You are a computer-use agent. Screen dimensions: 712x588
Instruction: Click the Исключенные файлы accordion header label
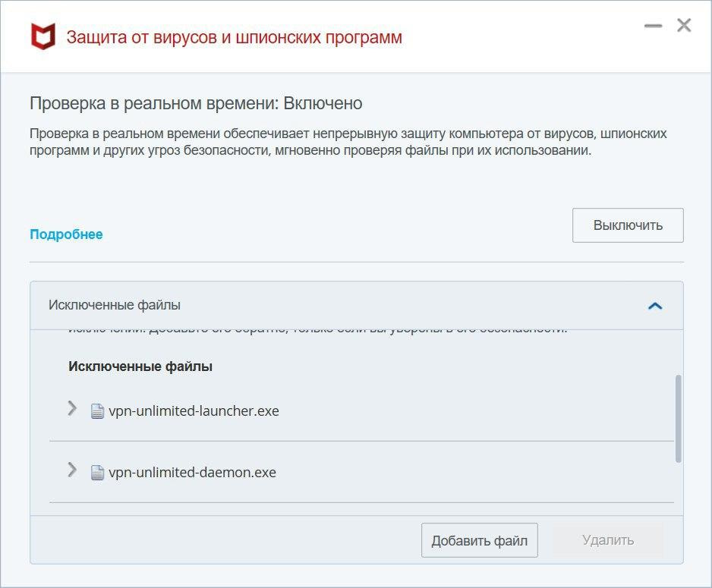115,305
